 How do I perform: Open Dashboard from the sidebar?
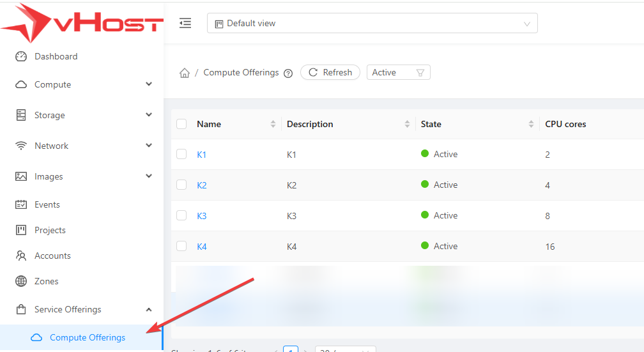(56, 56)
